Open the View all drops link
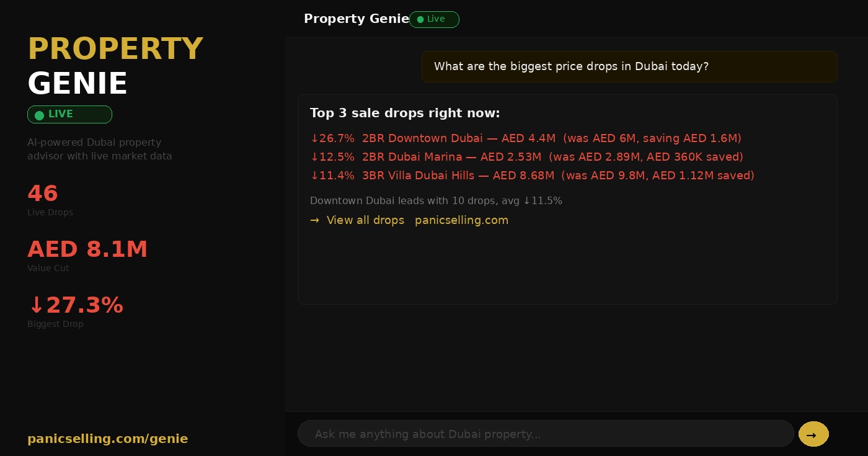The width and height of the screenshot is (868, 456). point(365,220)
